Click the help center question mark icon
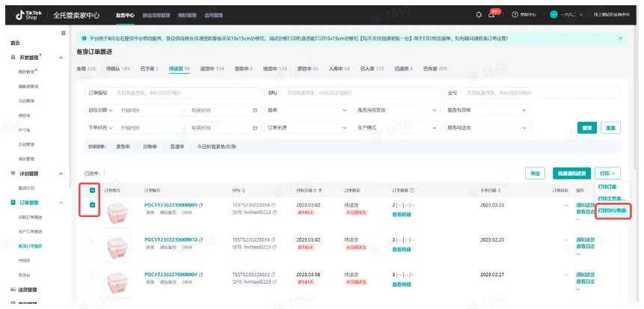 point(515,15)
